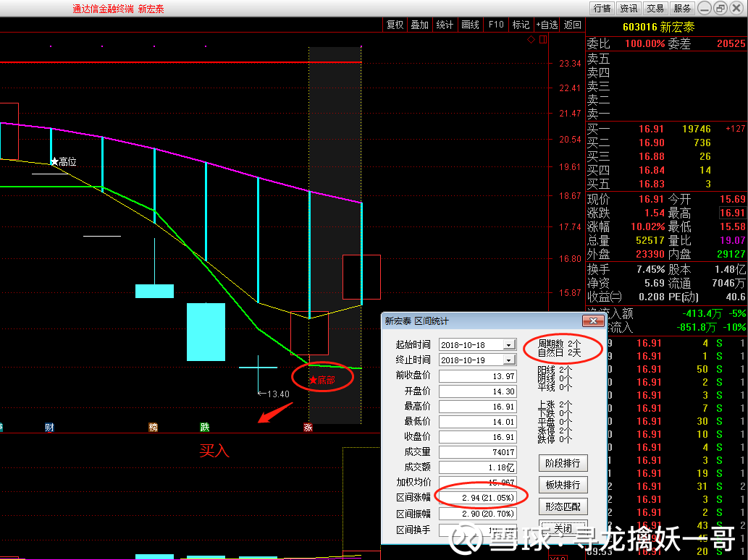This screenshot has height=560, width=748.
Task: Close the 区间统计 dialog
Action: click(x=594, y=321)
